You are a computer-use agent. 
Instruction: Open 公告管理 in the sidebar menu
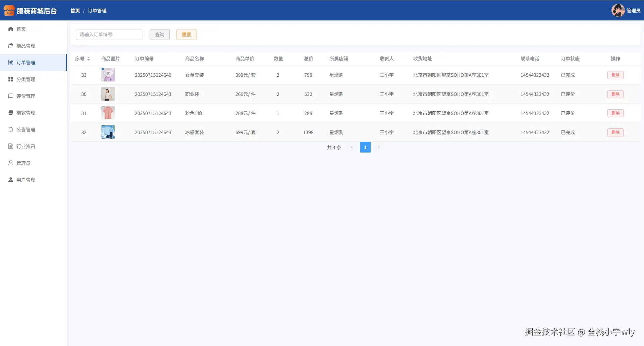(34, 129)
